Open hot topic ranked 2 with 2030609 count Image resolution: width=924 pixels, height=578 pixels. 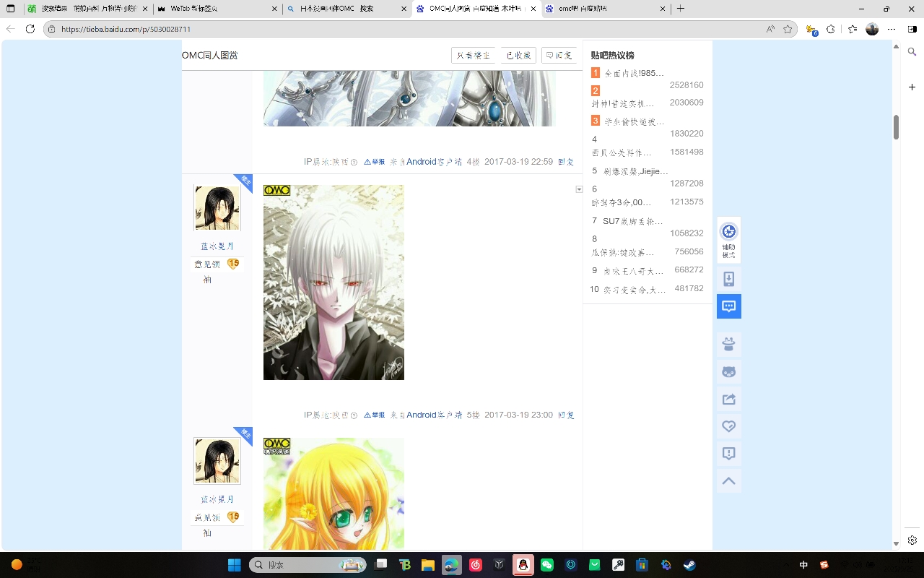(x=622, y=103)
